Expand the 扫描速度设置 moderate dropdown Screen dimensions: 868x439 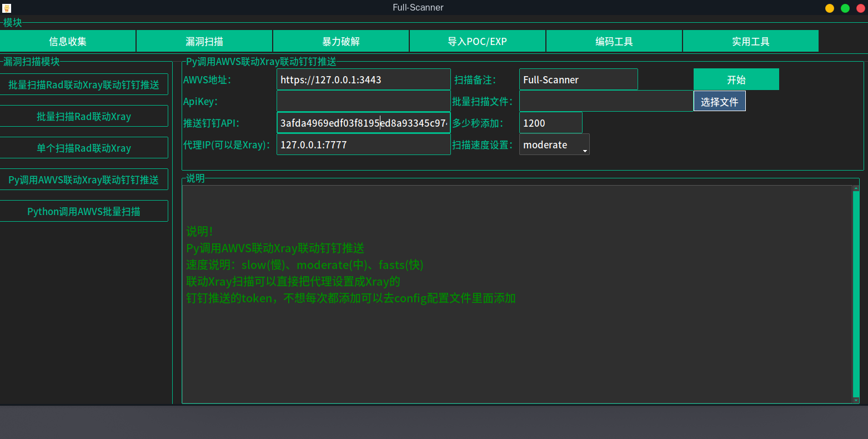[554, 145]
